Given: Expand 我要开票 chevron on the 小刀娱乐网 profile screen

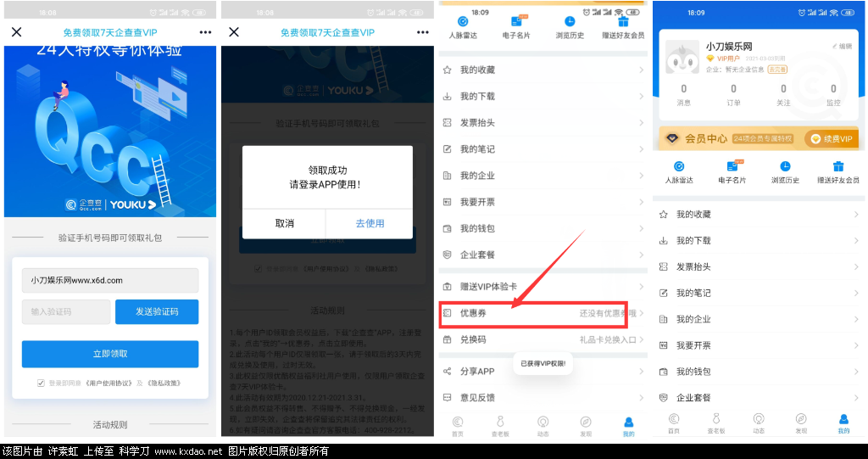Looking at the screenshot, I should point(856,345).
